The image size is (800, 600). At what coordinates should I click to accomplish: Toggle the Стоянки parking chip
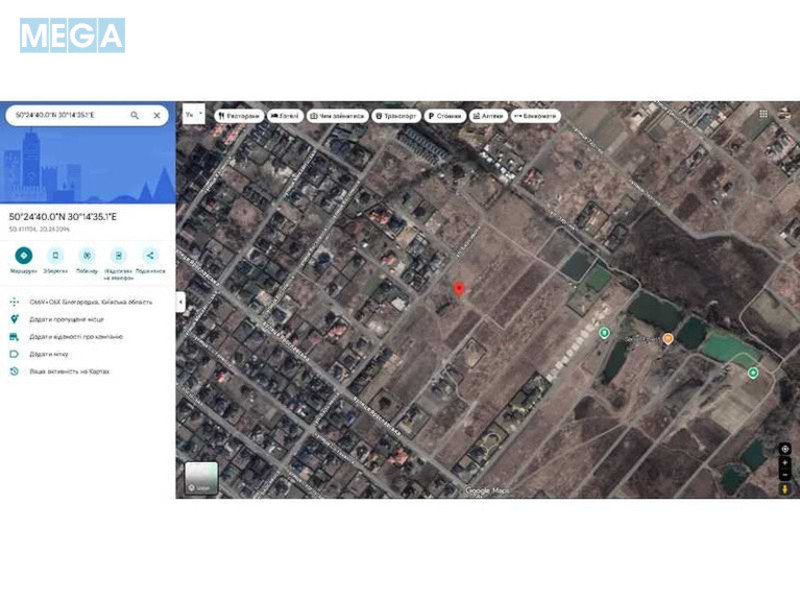coord(445,115)
